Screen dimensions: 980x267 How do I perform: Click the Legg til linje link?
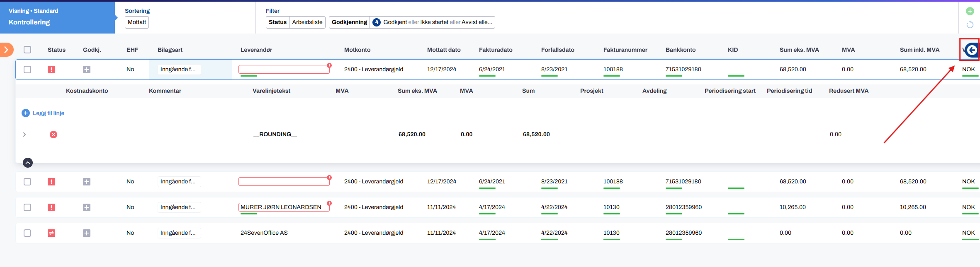pyautogui.click(x=48, y=113)
